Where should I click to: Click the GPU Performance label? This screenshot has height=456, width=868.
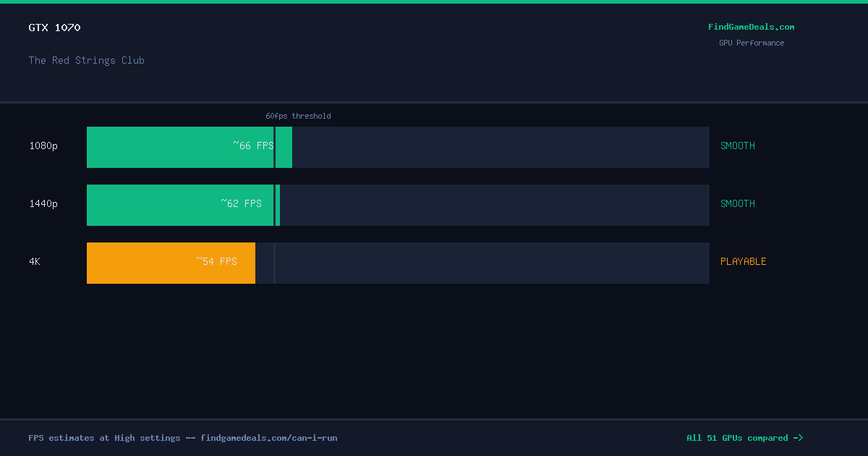pos(752,43)
